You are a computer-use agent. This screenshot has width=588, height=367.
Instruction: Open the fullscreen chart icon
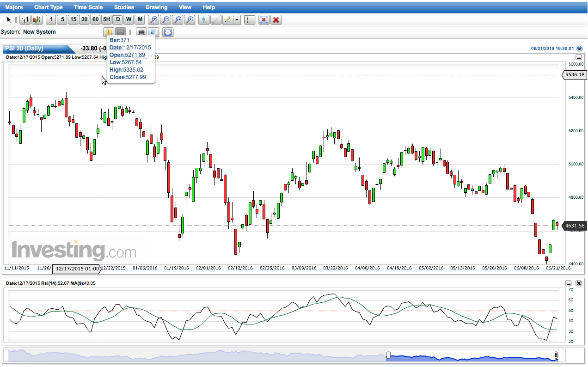tap(168, 32)
